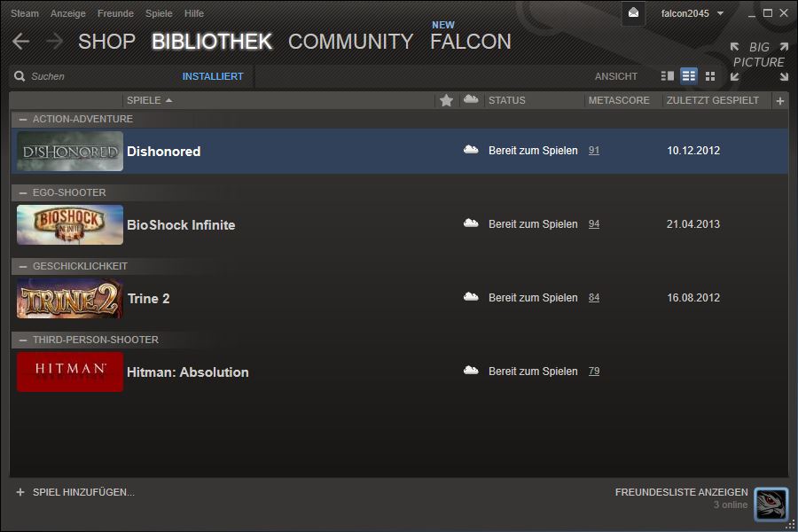The image size is (798, 532).
Task: Open the falcon avatar picture
Action: pyautogui.click(x=771, y=504)
